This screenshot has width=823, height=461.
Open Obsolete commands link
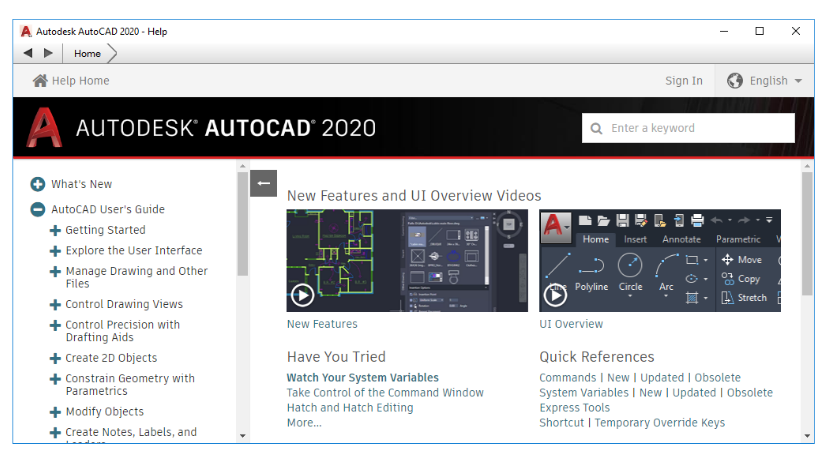pos(718,378)
